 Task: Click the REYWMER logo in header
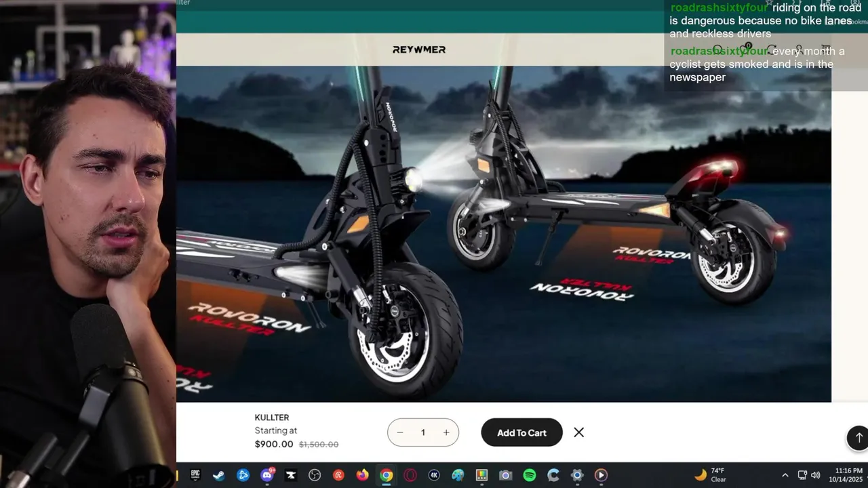(419, 49)
